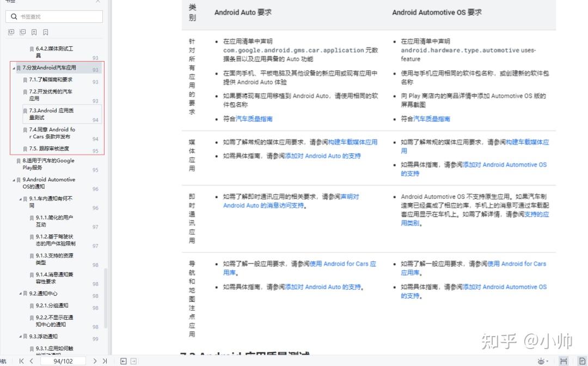The image size is (588, 366).
Task: Go to next page using arrow icon
Action: click(x=95, y=361)
